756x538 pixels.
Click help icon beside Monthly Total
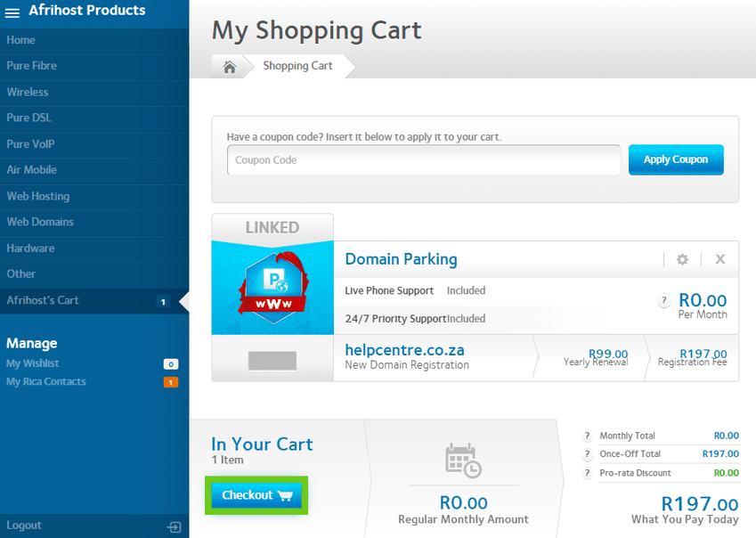tap(587, 436)
